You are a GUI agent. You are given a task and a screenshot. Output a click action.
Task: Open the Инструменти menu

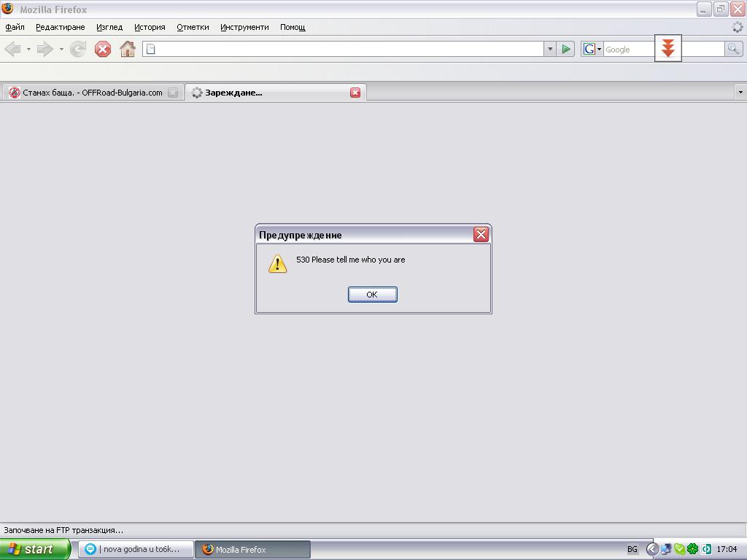pos(244,27)
